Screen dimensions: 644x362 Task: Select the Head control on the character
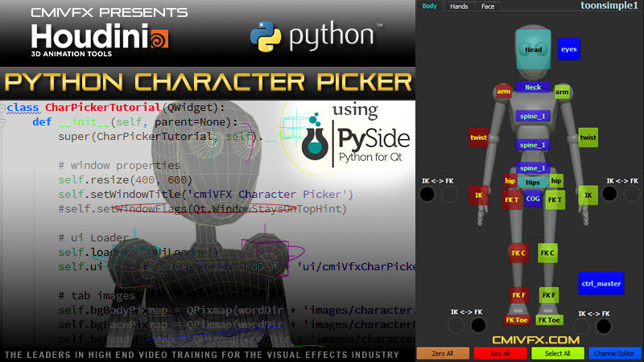(533, 49)
